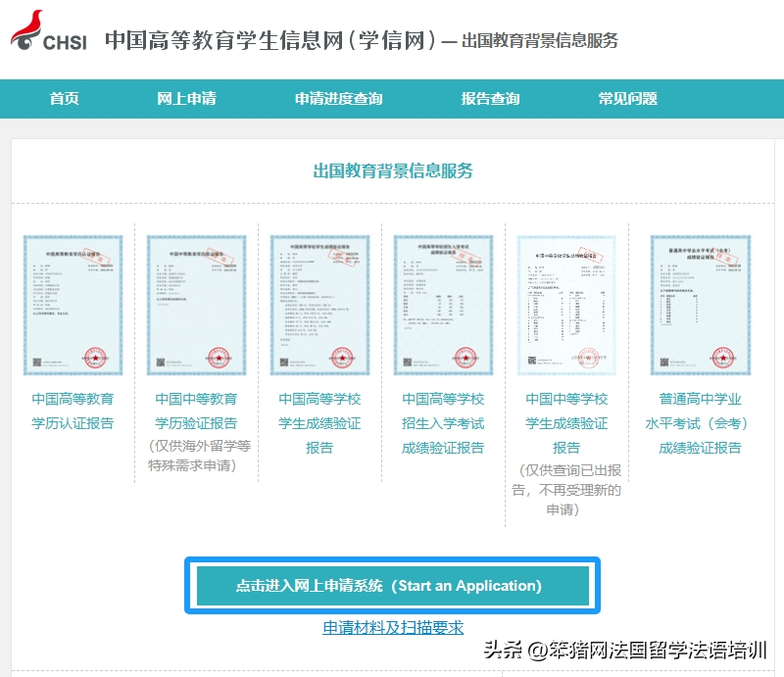Screen dimensions: 784x677
Task: Select 报告查询 in navigation bar
Action: click(490, 99)
